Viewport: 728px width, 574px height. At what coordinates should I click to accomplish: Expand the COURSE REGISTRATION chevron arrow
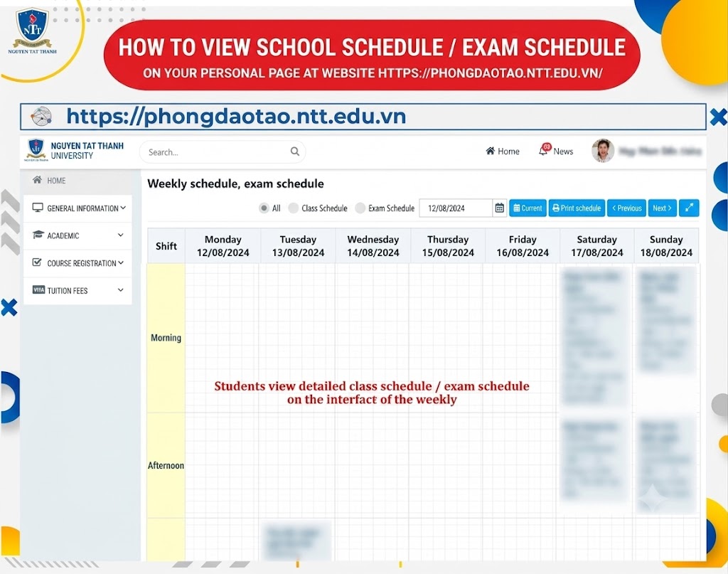click(x=121, y=262)
